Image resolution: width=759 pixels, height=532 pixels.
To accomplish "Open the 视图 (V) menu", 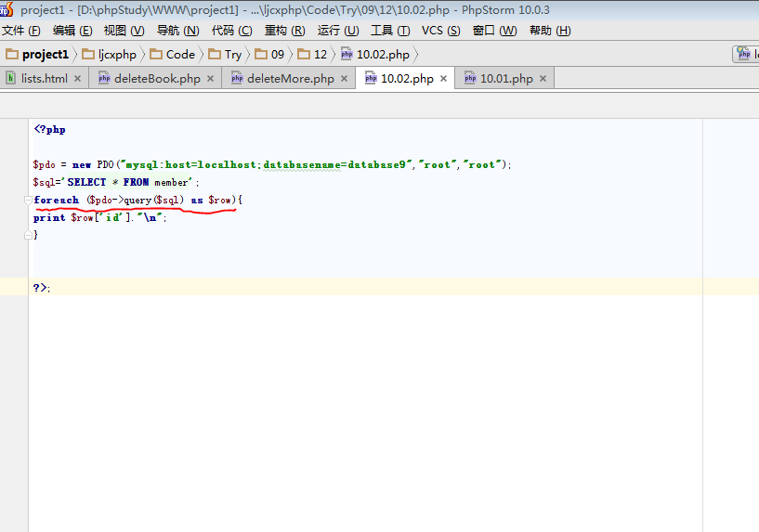I will (124, 31).
